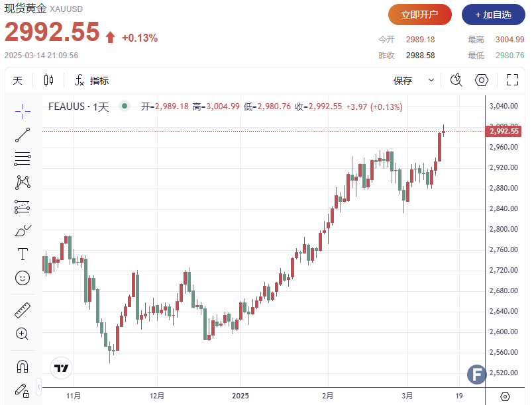
Task: Toggle magnet mode for drawings
Action: pyautogui.click(x=23, y=366)
